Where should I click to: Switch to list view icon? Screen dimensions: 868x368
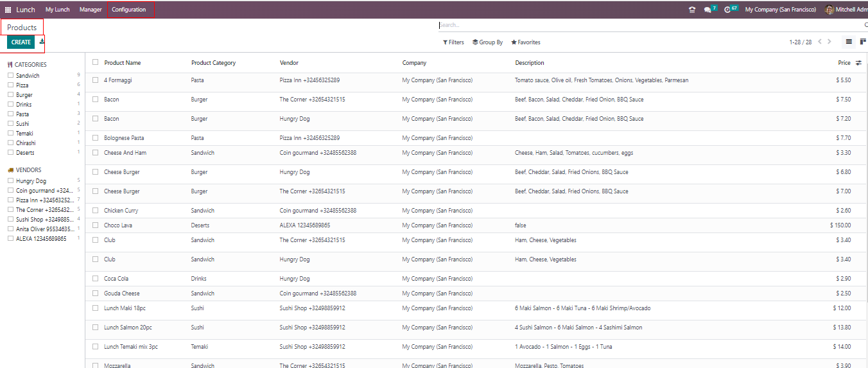click(x=849, y=42)
